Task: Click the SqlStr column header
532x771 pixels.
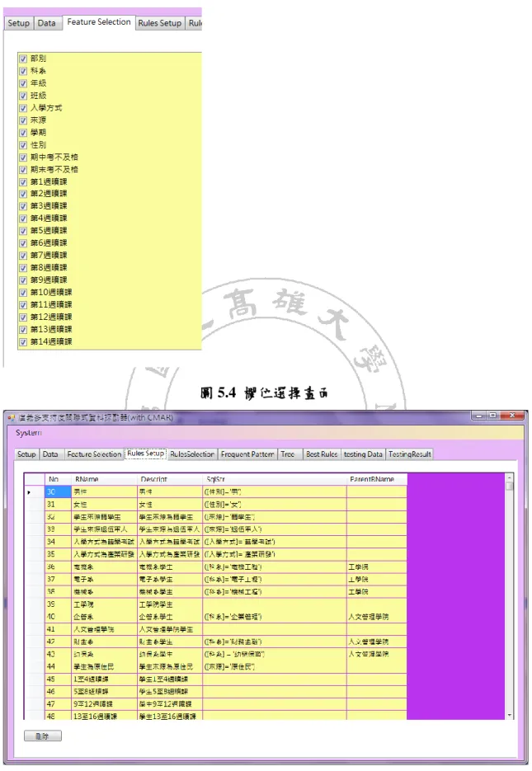Action: pyautogui.click(x=275, y=479)
